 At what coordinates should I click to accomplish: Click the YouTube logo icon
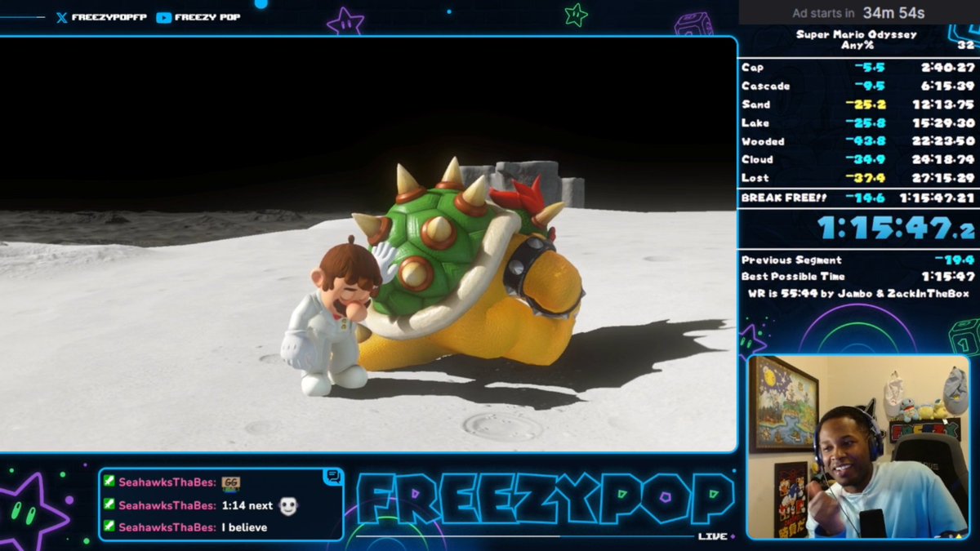pyautogui.click(x=163, y=17)
